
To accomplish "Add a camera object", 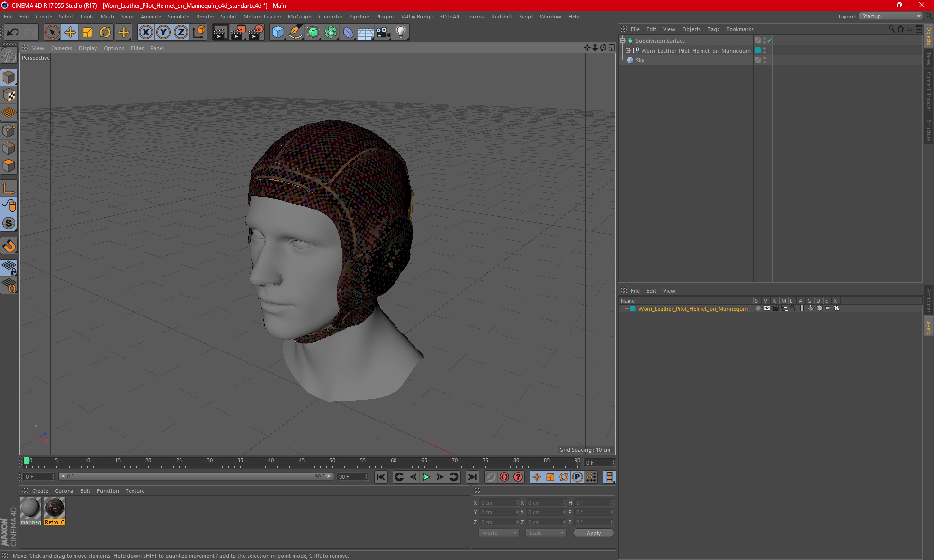I will (x=383, y=33).
